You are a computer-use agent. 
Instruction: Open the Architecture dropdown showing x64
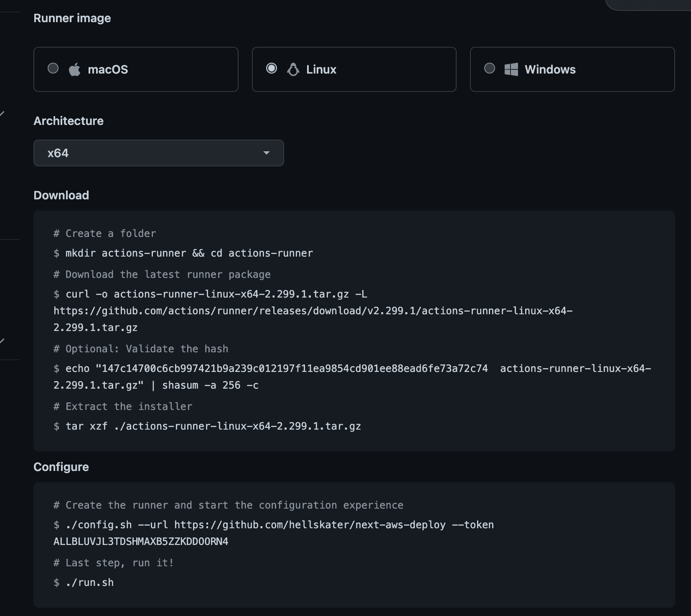(159, 153)
